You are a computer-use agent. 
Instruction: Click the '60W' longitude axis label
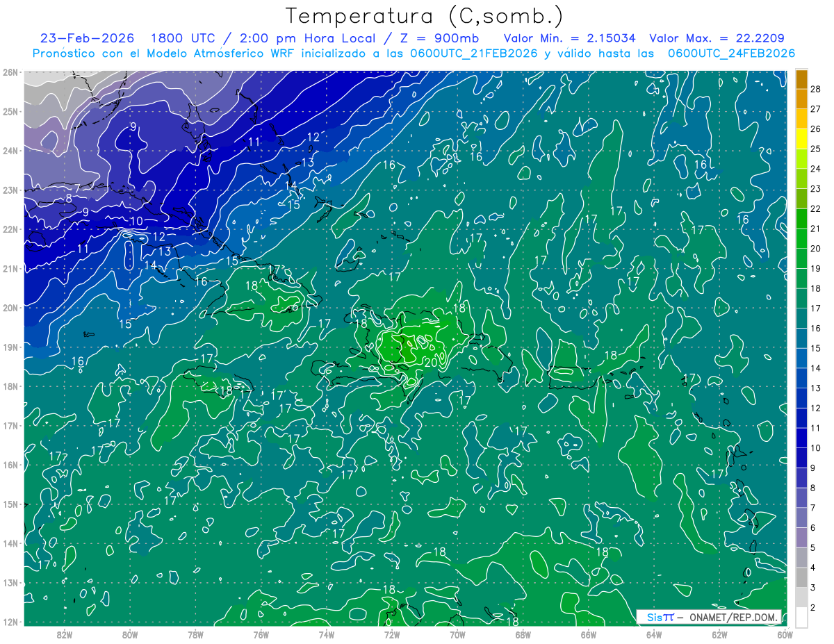[785, 634]
